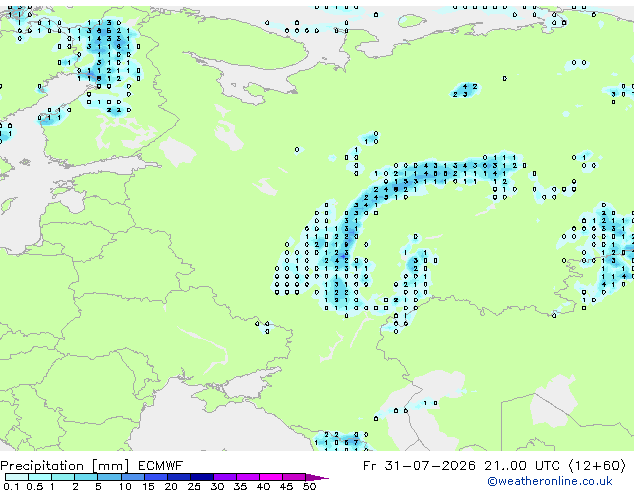Click the '30' legend scale value
This screenshot has width=634, height=490.
pyautogui.click(x=217, y=486)
